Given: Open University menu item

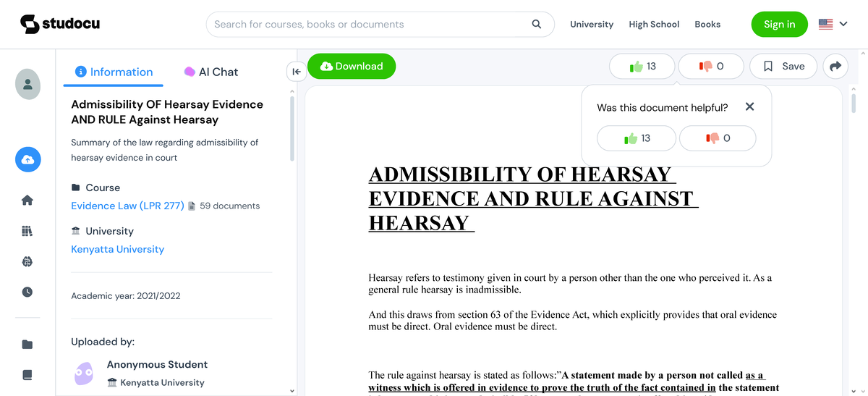Looking at the screenshot, I should [592, 24].
